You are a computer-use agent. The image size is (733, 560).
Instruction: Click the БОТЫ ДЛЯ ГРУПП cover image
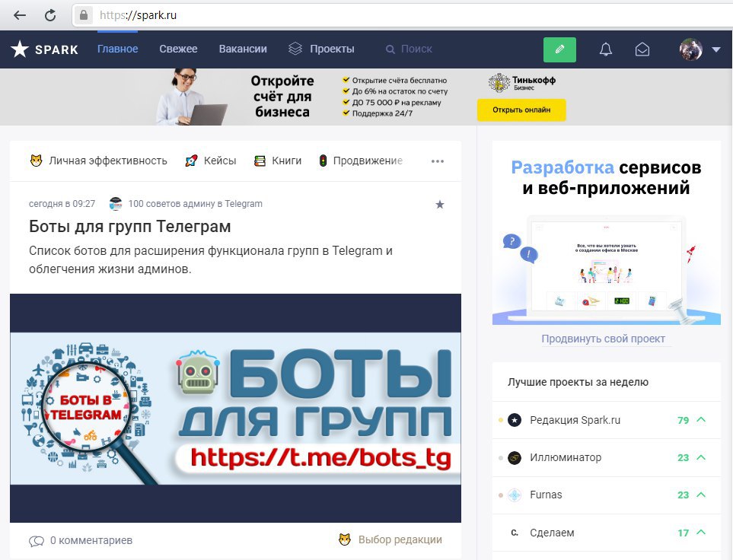[x=236, y=408]
